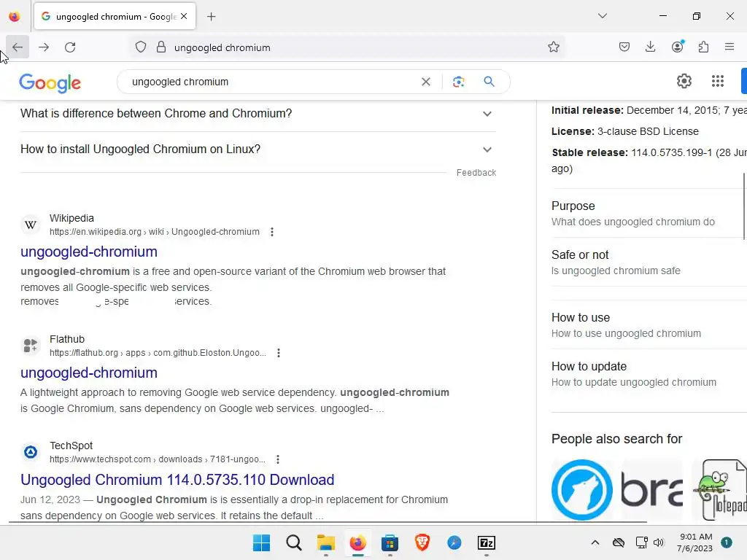Reload the current page

pyautogui.click(x=70, y=47)
